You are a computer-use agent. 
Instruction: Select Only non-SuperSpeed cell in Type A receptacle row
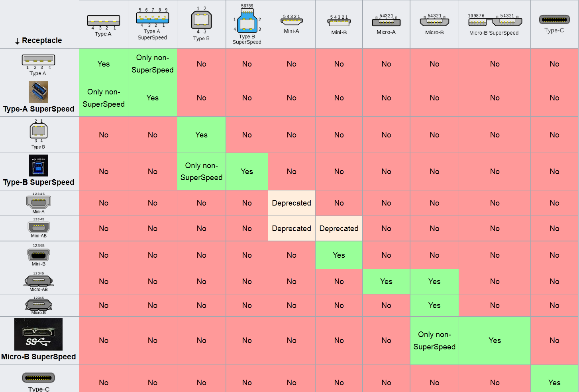152,64
